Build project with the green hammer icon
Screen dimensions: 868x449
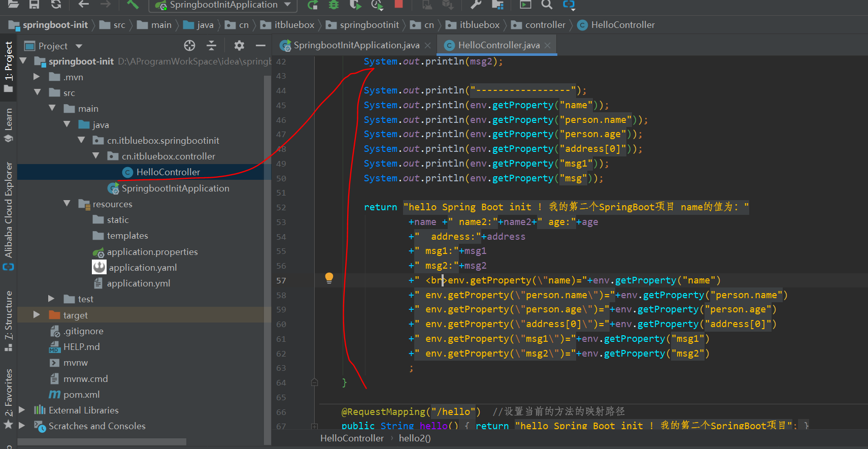pyautogui.click(x=132, y=4)
